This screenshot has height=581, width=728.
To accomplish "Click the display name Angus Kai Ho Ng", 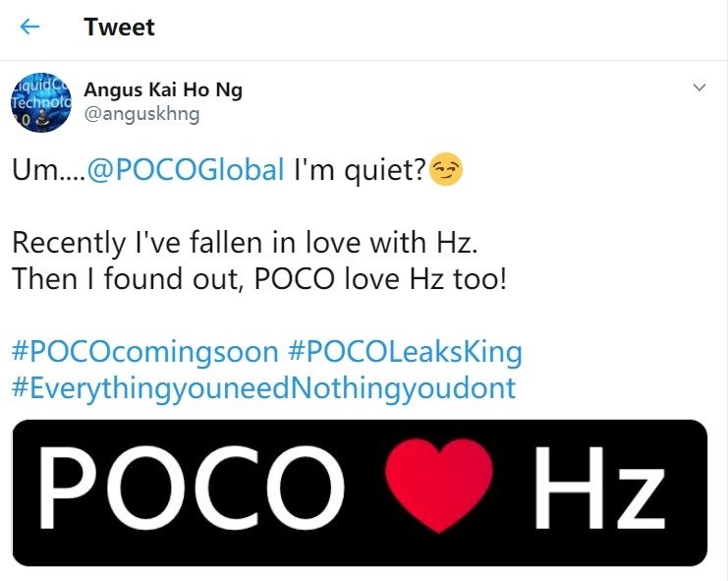I will 164,90.
